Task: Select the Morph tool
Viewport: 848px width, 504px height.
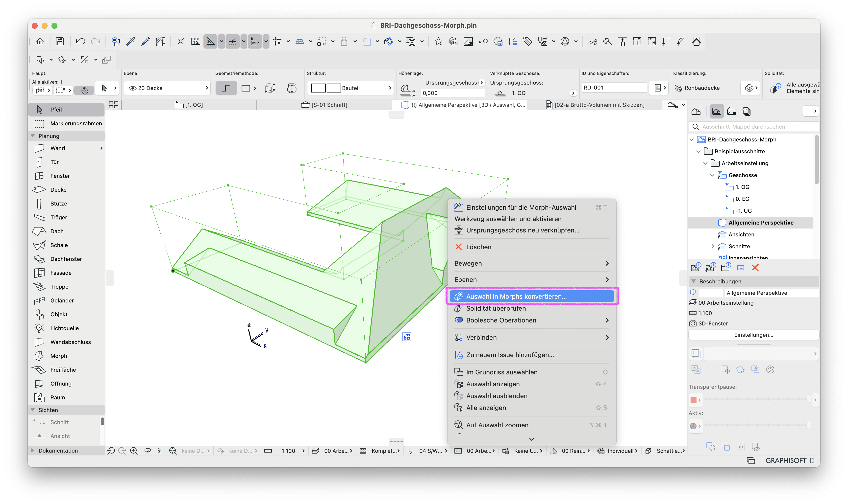Action: (66, 356)
